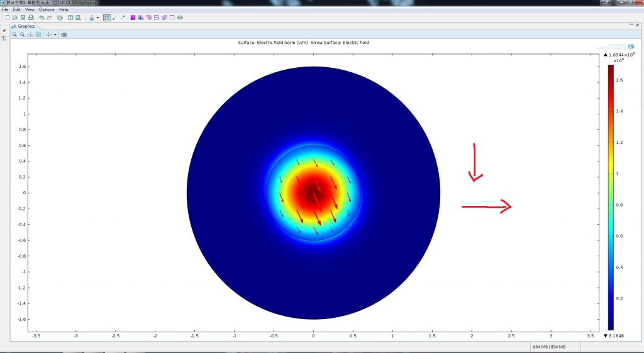Save the model with the disk icon
Viewport: 644px width, 353px height.
coord(23,18)
